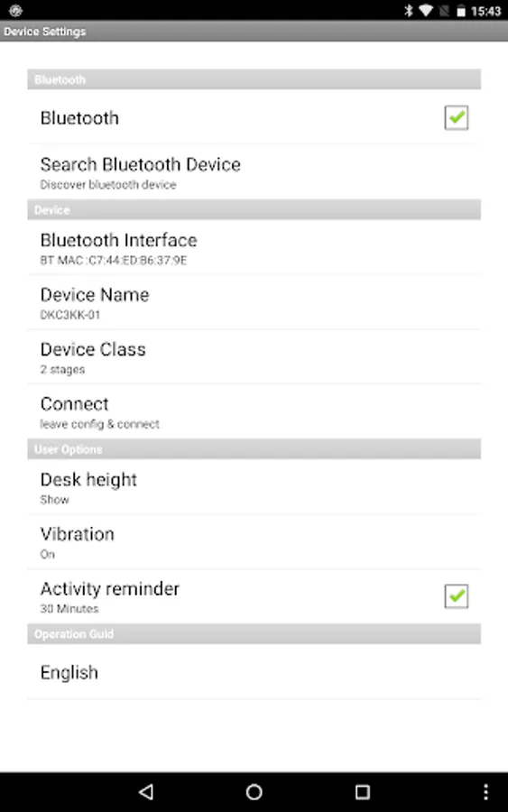Tap the Device Settings title bar
The image size is (508, 812).
[254, 31]
